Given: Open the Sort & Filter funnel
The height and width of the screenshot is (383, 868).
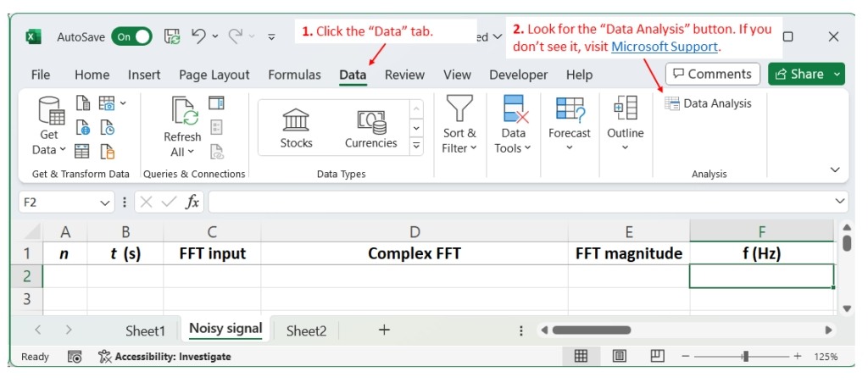Looking at the screenshot, I should click(459, 110).
